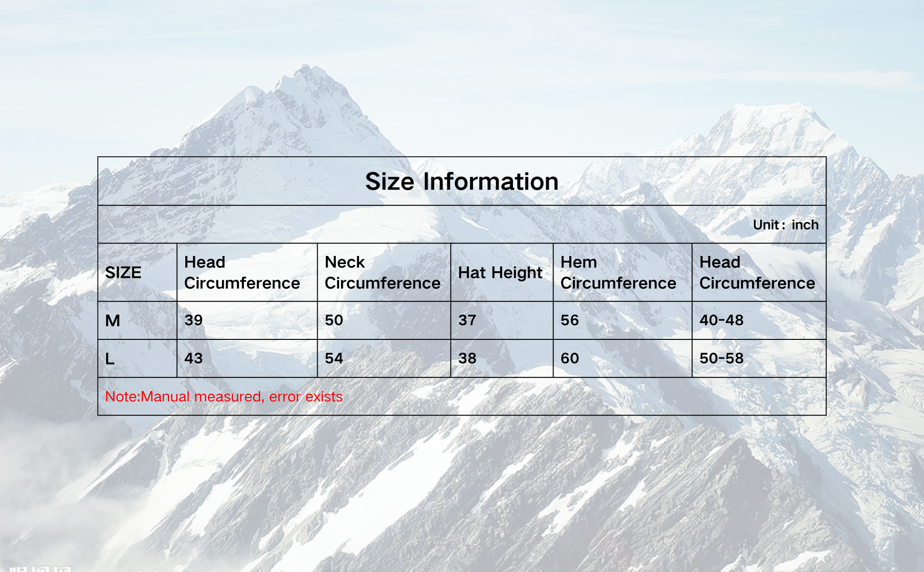This screenshot has width=924, height=572.
Task: Click the leftmost Head Circumference header
Action: click(242, 273)
